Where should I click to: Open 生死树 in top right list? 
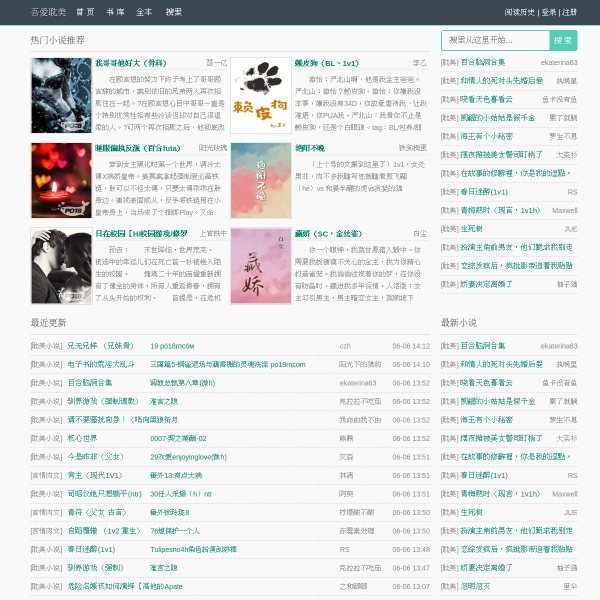point(471,229)
